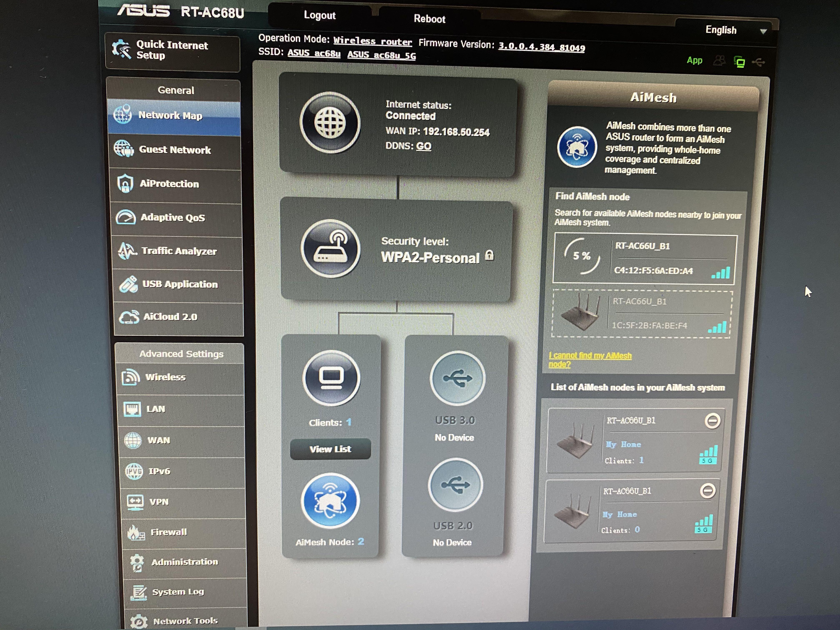Click the Internet globe icon

point(330,122)
